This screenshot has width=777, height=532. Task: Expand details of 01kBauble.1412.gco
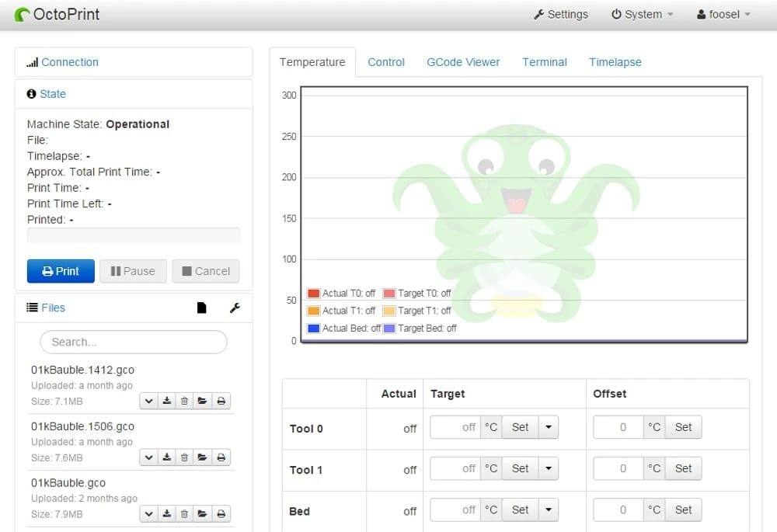[148, 401]
